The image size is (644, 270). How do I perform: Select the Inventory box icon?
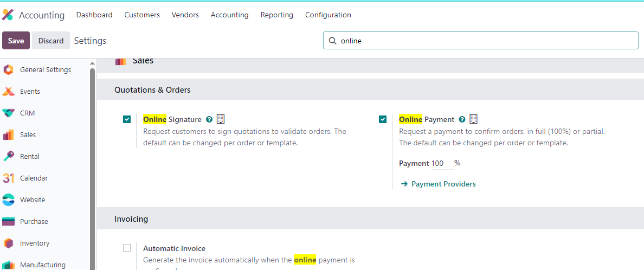[8, 243]
